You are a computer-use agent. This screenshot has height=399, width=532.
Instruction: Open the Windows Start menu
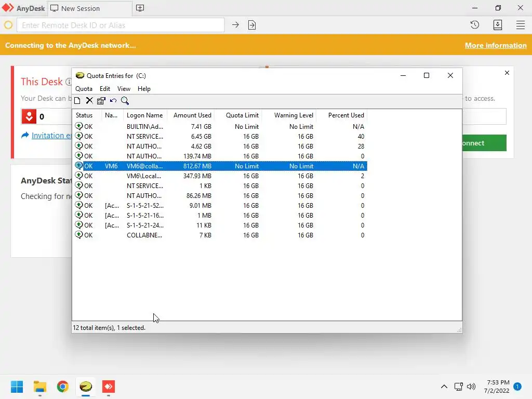(x=17, y=387)
